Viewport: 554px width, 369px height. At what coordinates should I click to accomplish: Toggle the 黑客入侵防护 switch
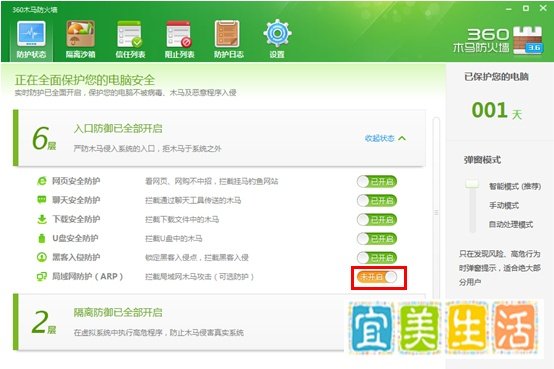[377, 258]
